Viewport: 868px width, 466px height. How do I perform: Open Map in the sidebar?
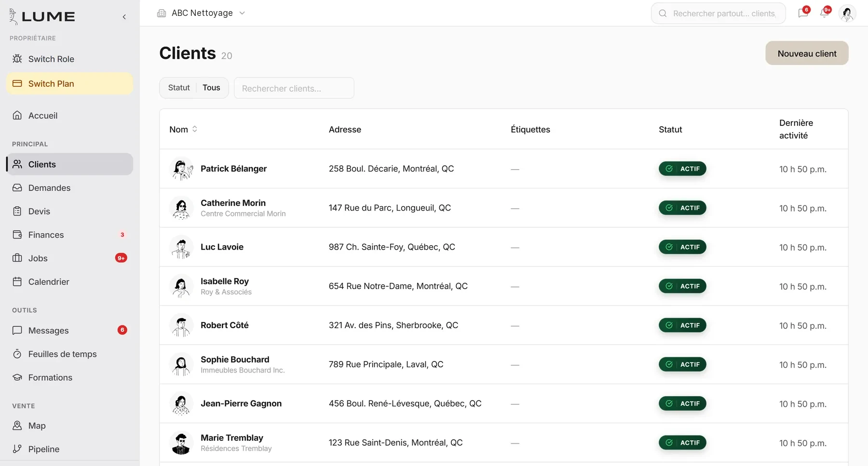pos(69,426)
